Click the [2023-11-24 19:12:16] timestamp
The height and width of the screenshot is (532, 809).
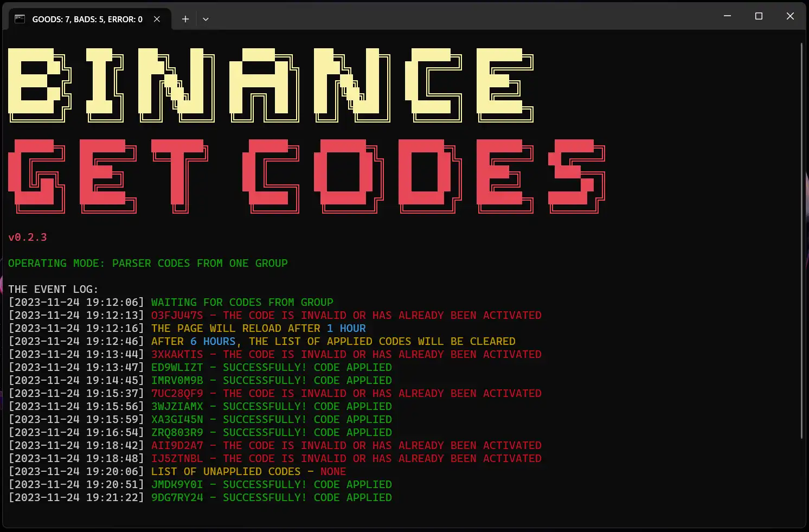click(76, 328)
